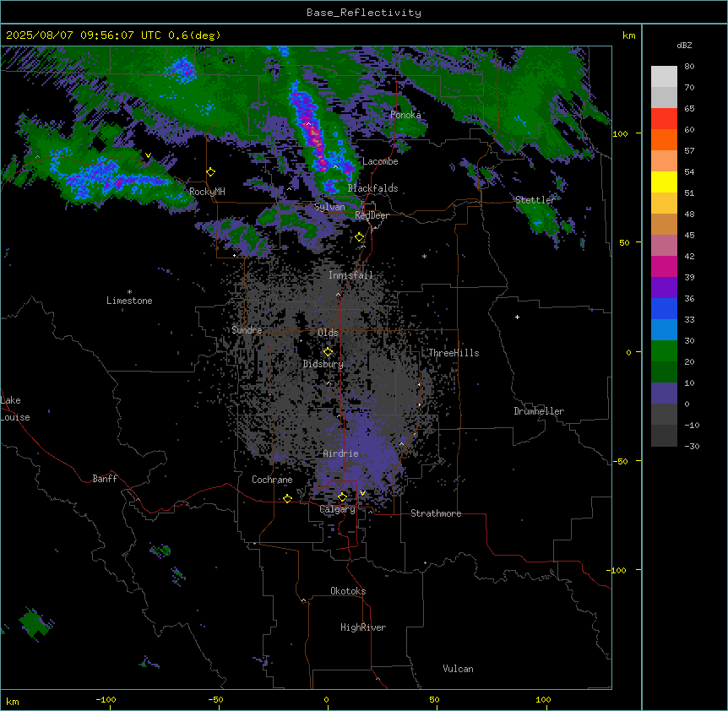Click the HighRiver label
This screenshot has height=711, width=728.
363,627
